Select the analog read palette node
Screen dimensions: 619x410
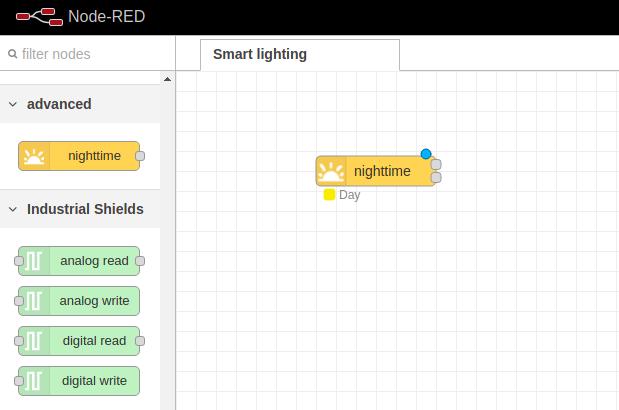coord(79,261)
